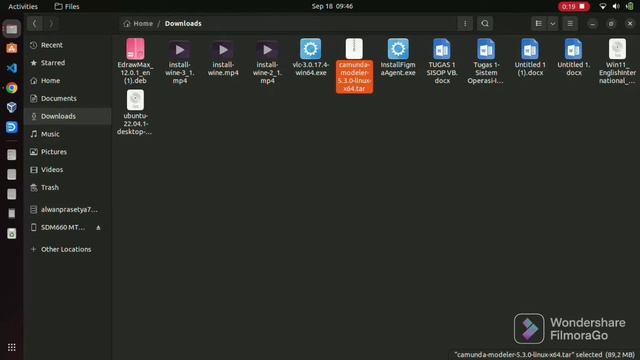Image resolution: width=640 pixels, height=360 pixels.
Task: Toggle list view in Files toolbar
Action: pyautogui.click(x=539, y=23)
